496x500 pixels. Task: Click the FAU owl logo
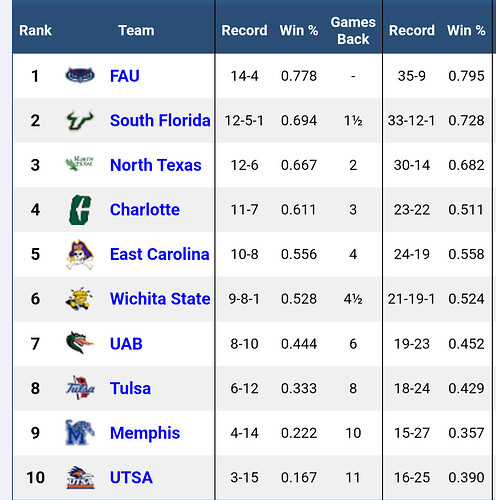pyautogui.click(x=80, y=75)
